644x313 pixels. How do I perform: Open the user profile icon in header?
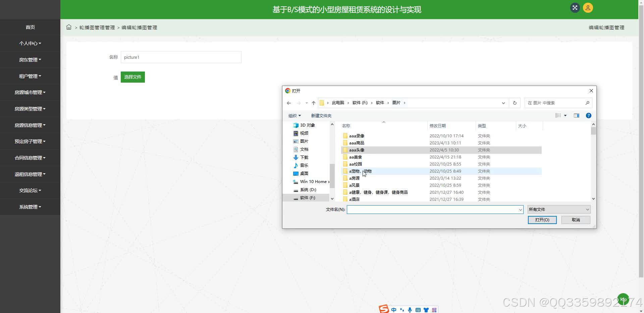(588, 8)
